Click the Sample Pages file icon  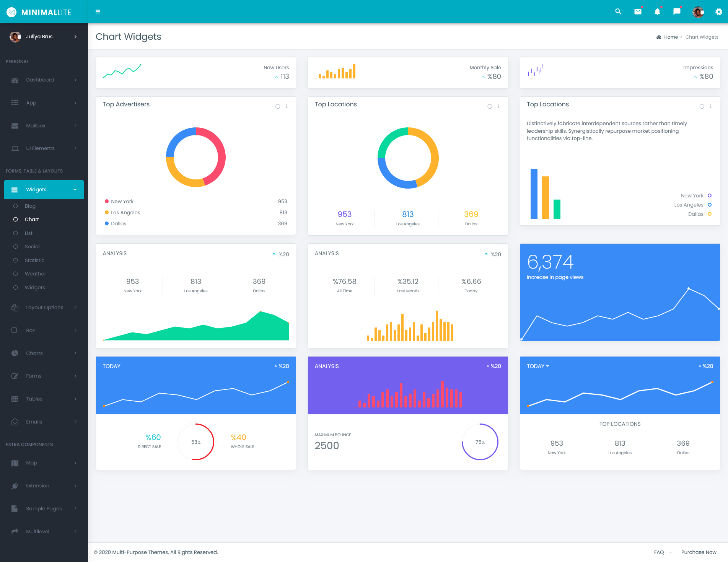[x=15, y=509]
